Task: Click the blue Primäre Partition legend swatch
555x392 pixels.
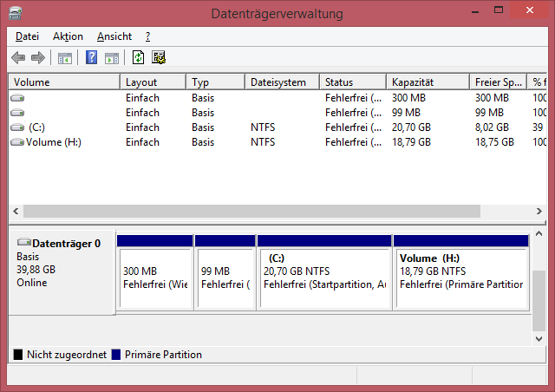Action: (x=116, y=355)
